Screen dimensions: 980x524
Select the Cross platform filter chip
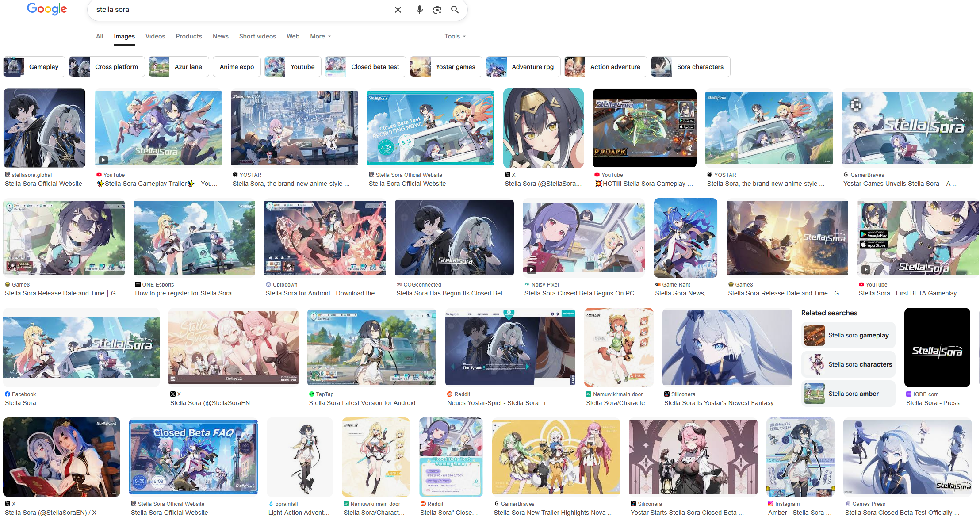107,67
